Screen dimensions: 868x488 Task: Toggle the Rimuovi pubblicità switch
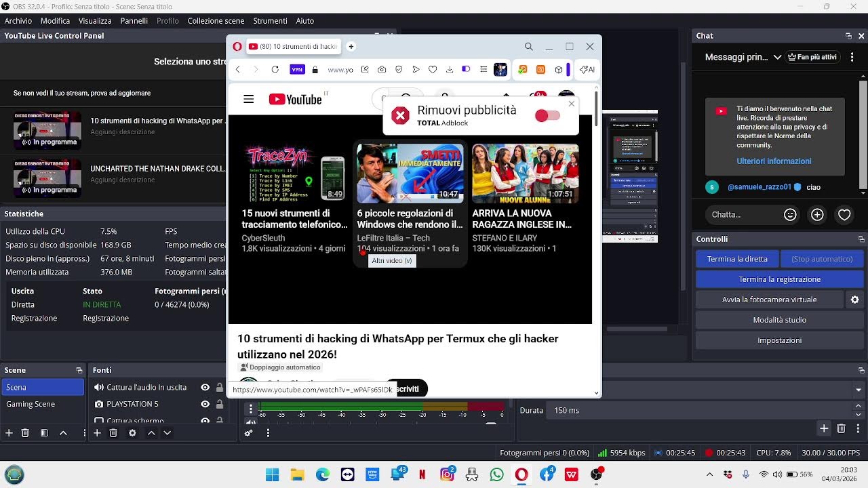(x=547, y=116)
